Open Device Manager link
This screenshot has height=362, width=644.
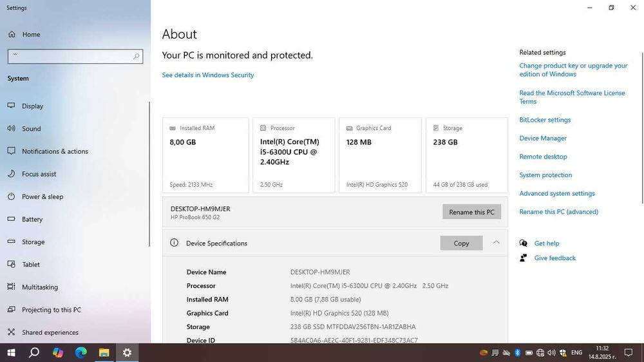(543, 138)
